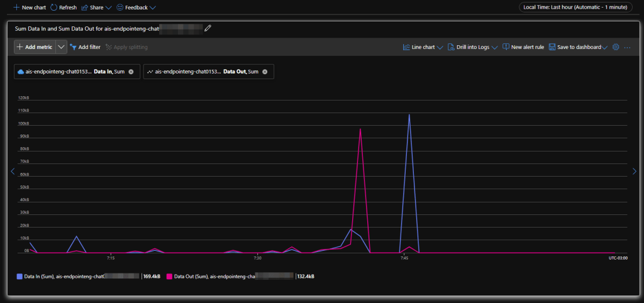Click the edit chart title pencil icon
This screenshot has height=303, width=644.
(208, 28)
